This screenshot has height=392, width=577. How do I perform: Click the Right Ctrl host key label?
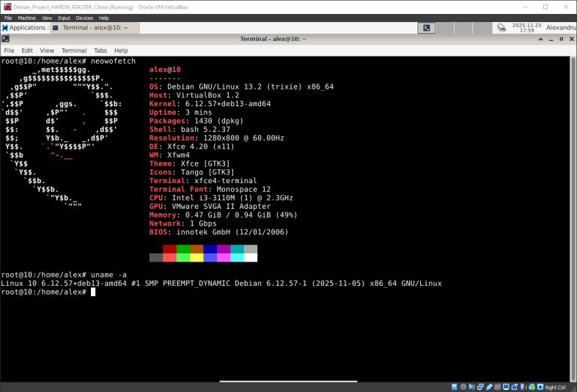click(x=555, y=387)
